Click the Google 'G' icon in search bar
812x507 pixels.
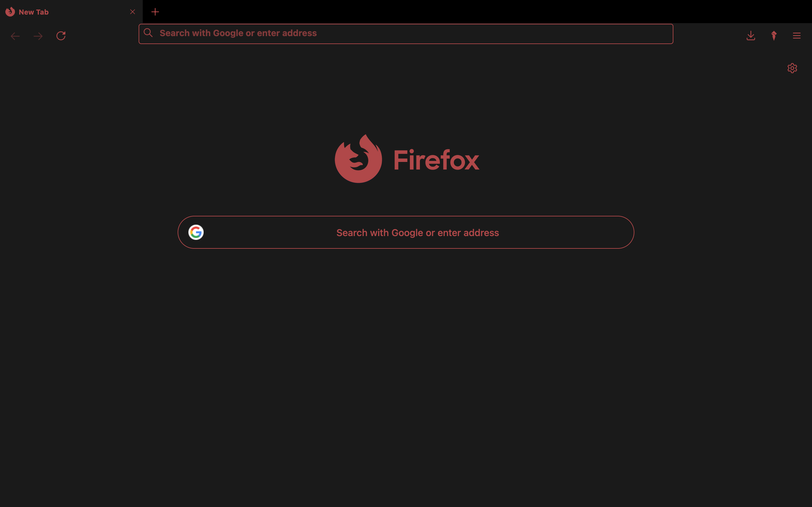tap(196, 232)
